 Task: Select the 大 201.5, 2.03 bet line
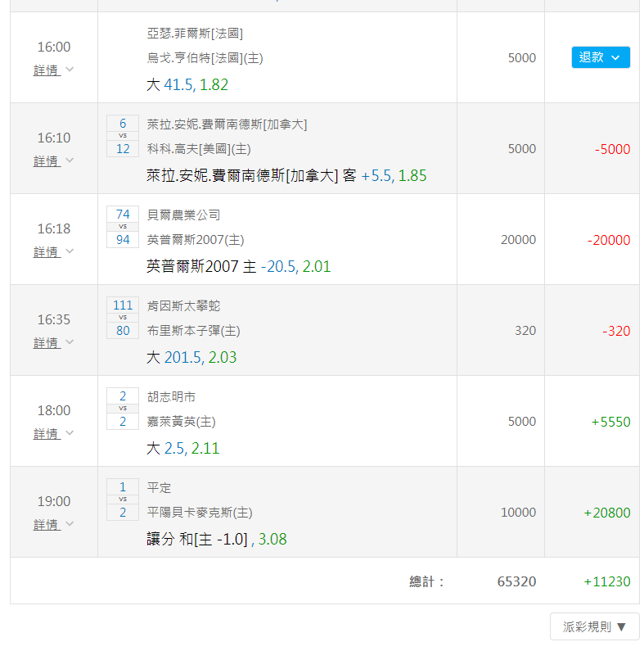191,358
